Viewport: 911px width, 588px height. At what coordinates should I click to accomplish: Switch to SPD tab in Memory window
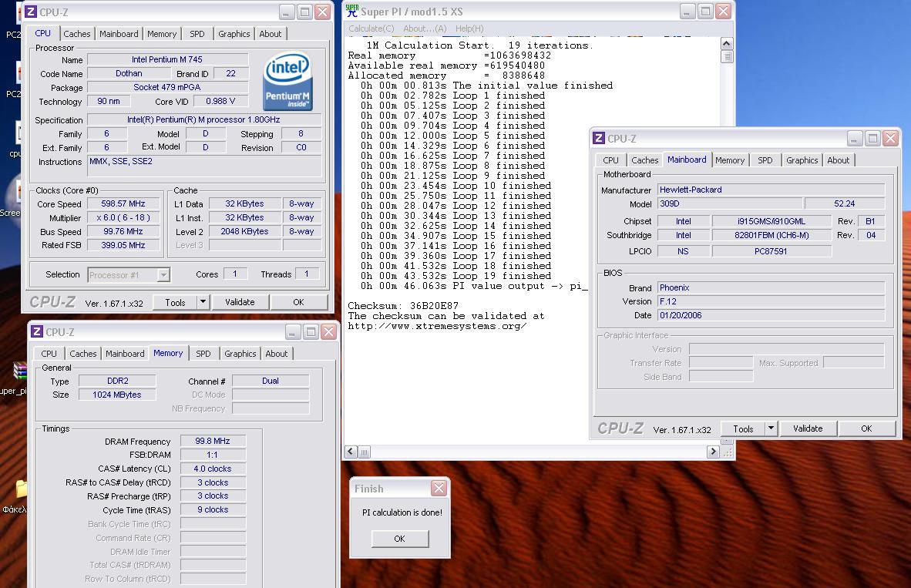click(x=203, y=354)
